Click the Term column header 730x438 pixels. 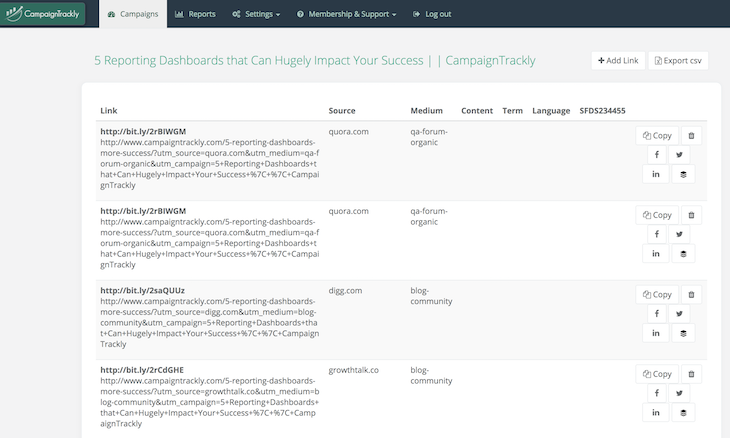pos(512,111)
